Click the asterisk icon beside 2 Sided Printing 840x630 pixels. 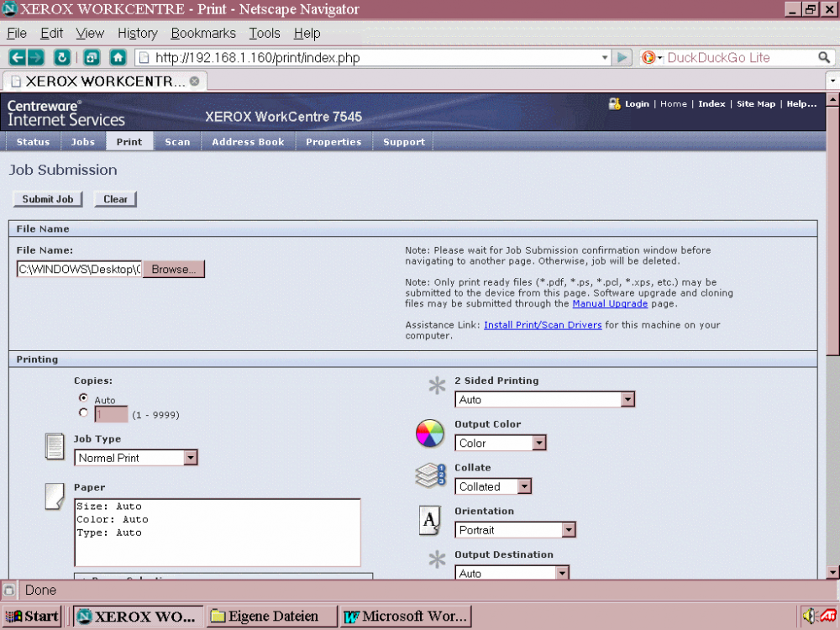tap(436, 386)
